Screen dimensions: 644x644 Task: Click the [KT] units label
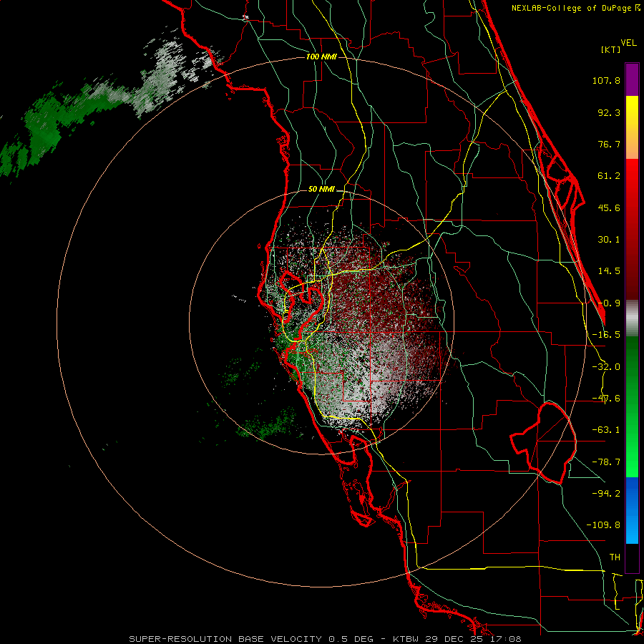click(611, 49)
